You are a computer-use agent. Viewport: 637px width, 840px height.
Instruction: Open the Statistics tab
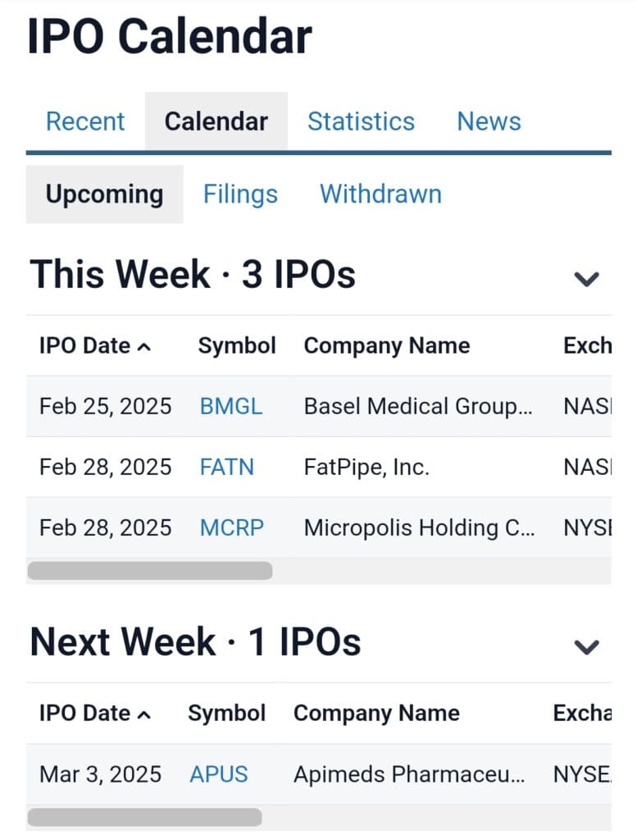point(361,121)
